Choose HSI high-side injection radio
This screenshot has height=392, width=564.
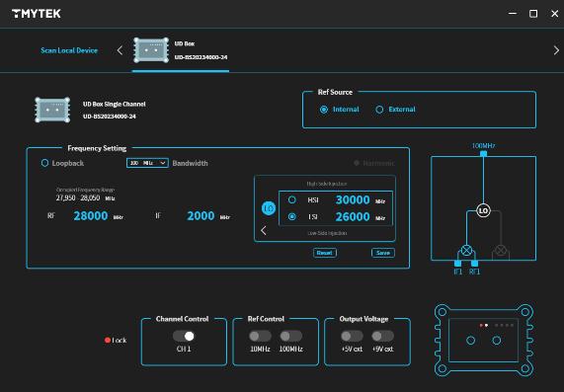click(x=292, y=199)
